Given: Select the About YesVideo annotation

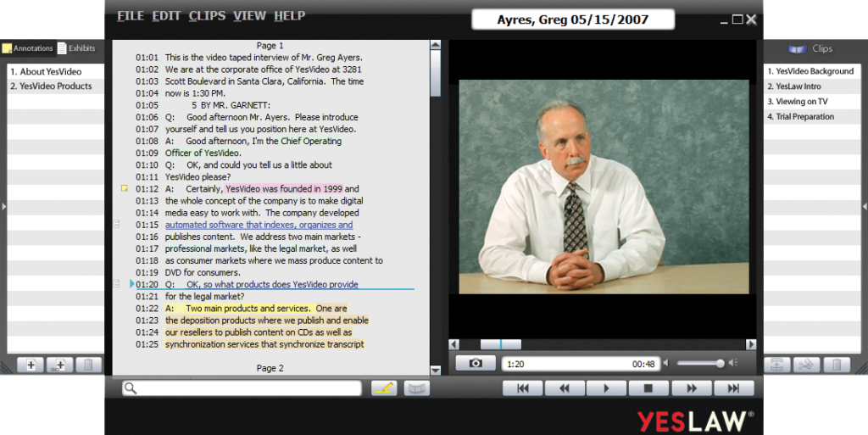Looking at the screenshot, I should tap(55, 71).
